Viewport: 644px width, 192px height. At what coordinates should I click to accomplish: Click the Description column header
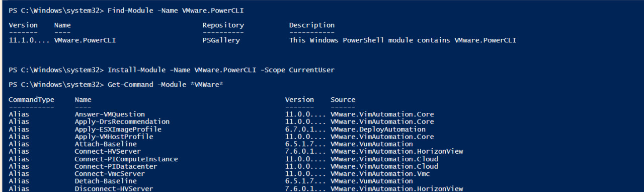click(312, 25)
